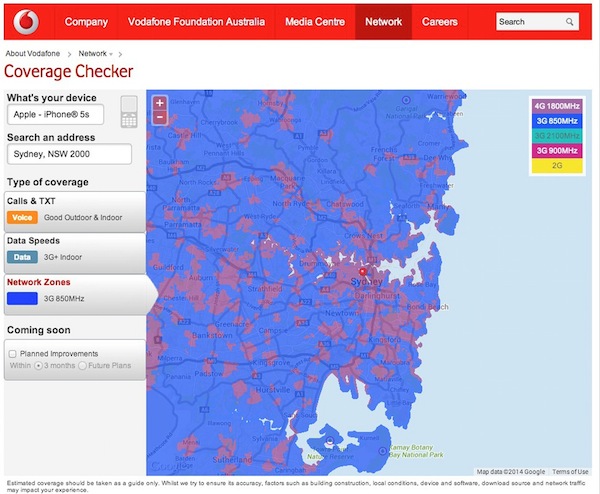Click the red Sydney location pin
Image resolution: width=600 pixels, height=494 pixels.
click(x=363, y=272)
